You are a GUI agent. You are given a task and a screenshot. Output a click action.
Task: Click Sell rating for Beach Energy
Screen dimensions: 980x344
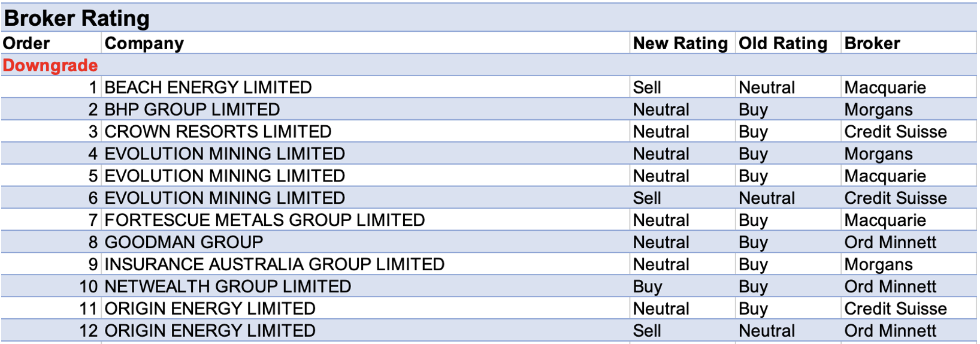click(647, 87)
